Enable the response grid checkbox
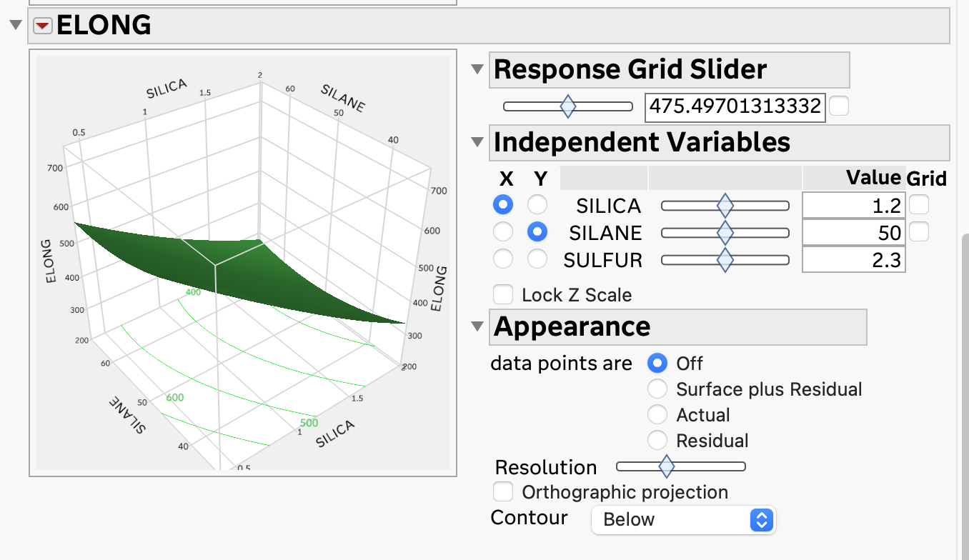The image size is (969, 560). click(x=839, y=107)
